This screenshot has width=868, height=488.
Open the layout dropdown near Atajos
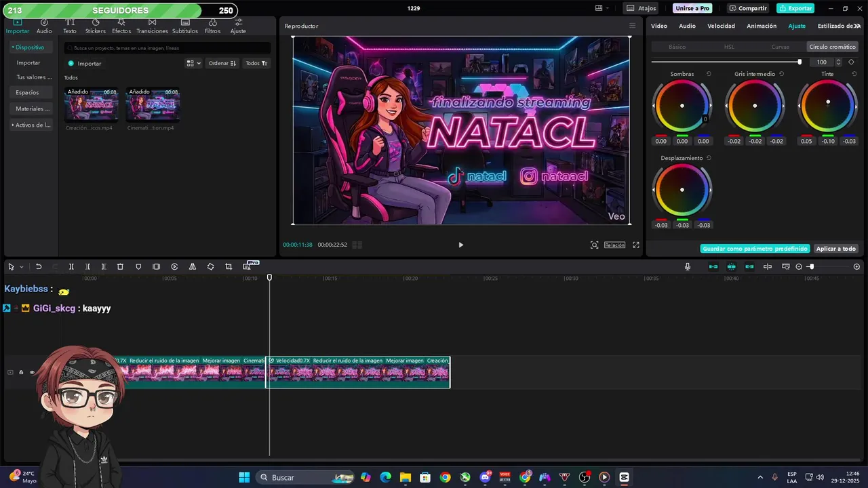(601, 8)
